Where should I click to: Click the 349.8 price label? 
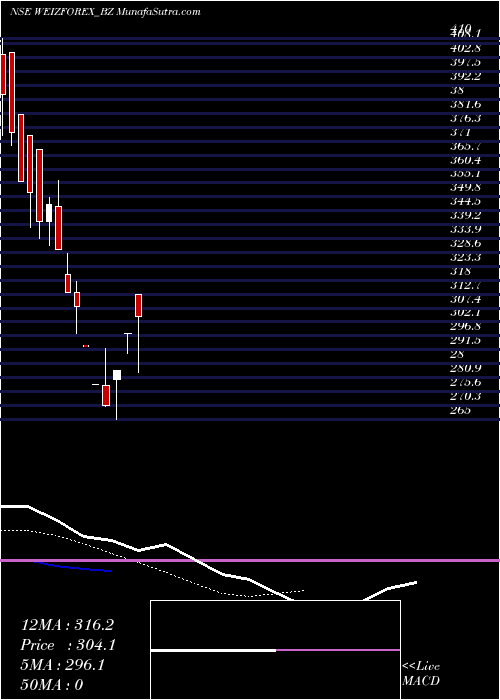click(x=465, y=187)
